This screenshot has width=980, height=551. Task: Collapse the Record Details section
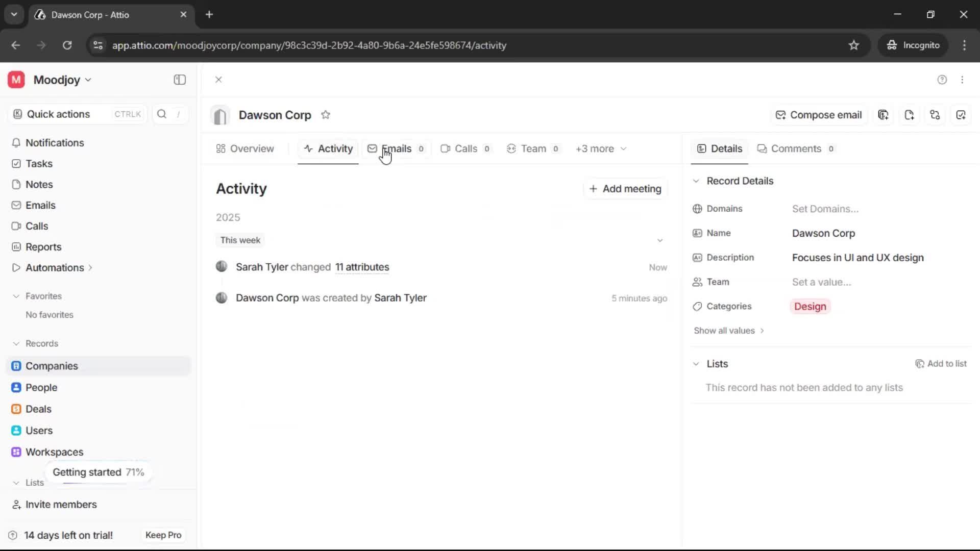pos(696,181)
